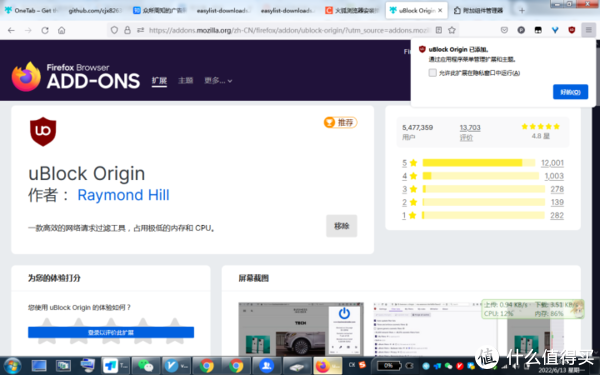This screenshot has width=600, height=375.
Task: Open the Firefox taskbar button
Action: 328,366
